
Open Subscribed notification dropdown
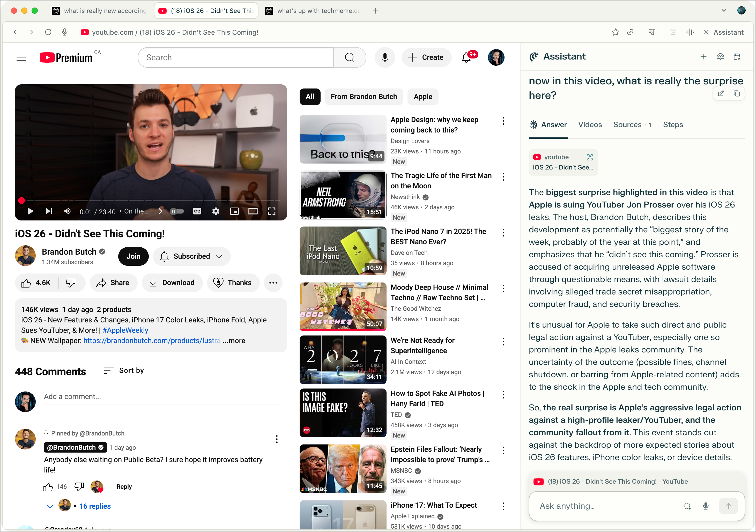coord(192,256)
